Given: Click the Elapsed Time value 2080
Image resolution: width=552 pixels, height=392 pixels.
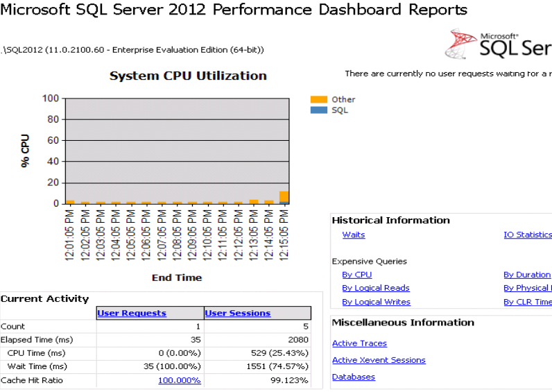Looking at the screenshot, I should point(297,340).
